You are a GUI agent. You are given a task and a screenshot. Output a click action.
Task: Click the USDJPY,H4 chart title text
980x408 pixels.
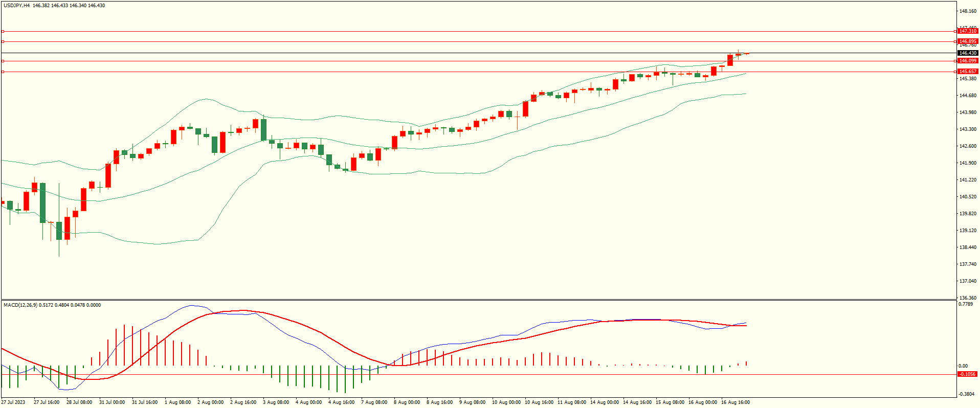pos(16,6)
